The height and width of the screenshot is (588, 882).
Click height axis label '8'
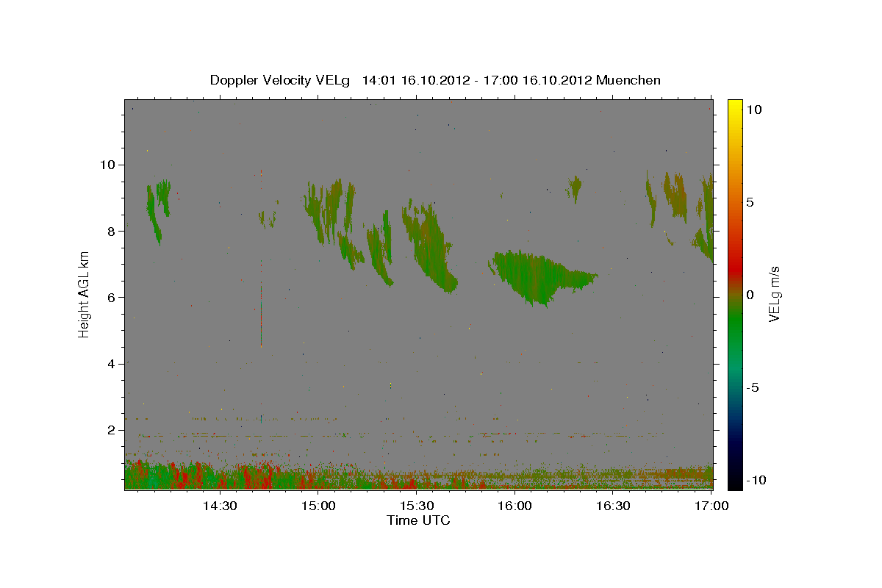click(110, 231)
